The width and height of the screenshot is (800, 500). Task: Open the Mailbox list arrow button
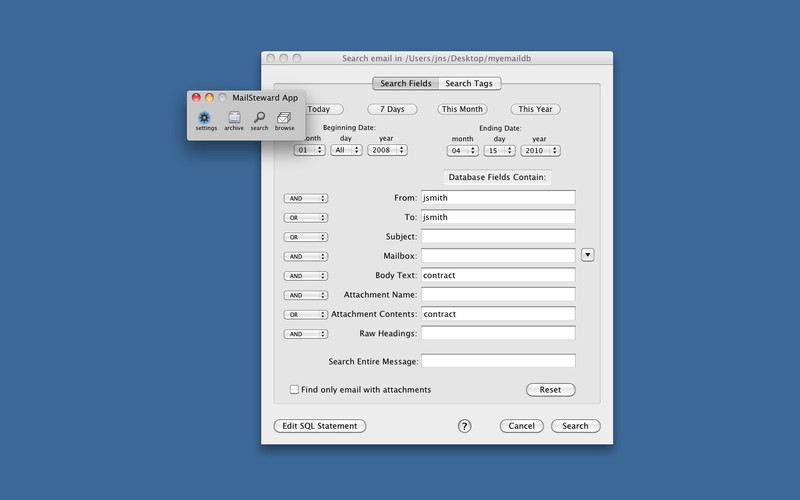point(587,255)
